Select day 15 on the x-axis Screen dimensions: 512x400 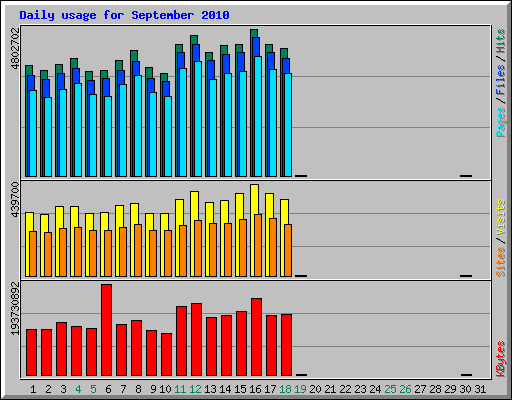click(x=240, y=389)
